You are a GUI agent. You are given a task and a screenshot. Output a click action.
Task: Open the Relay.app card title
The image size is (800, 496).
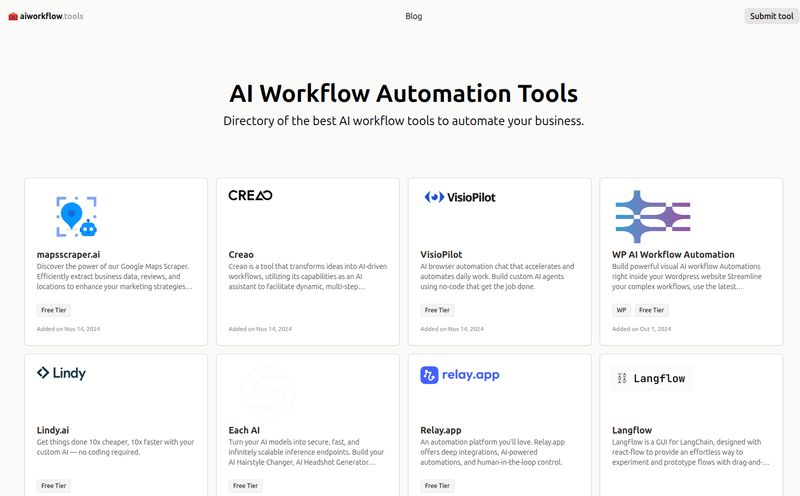pos(441,430)
